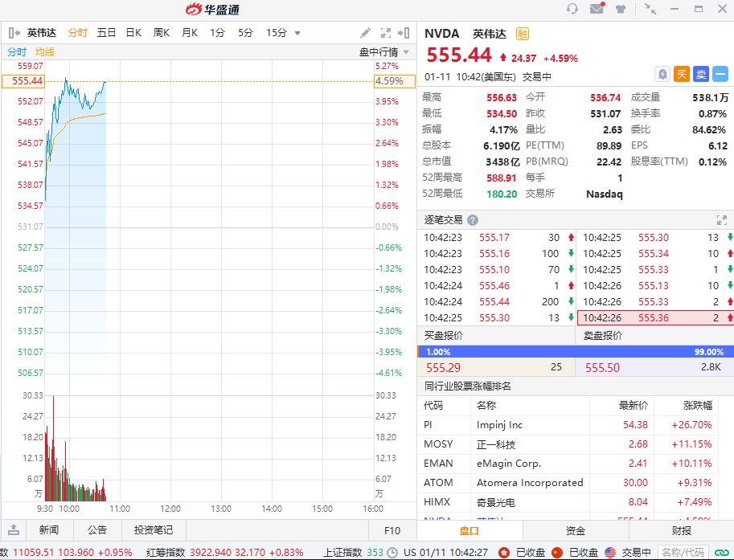Open the skin theme shirt icon
Viewport: 734px width, 560px height.
[621, 9]
